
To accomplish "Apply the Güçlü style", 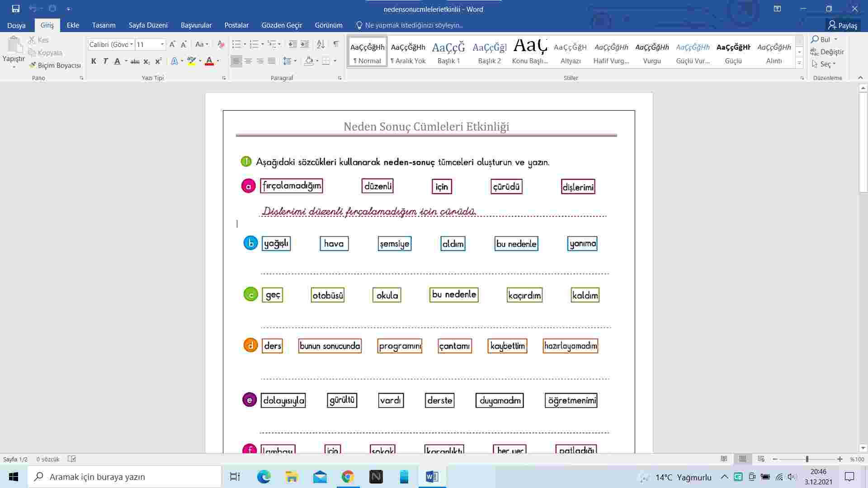I will (733, 52).
